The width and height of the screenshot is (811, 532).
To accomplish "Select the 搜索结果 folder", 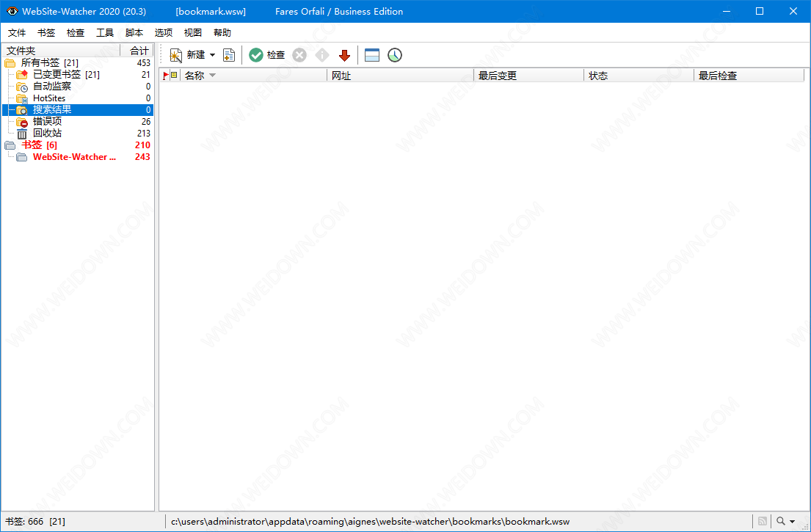I will pyautogui.click(x=78, y=109).
